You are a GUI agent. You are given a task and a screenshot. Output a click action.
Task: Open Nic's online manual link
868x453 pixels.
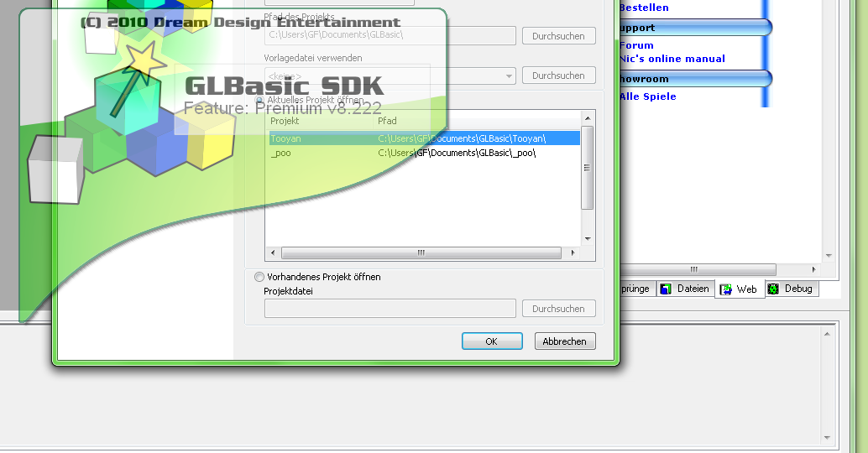(x=672, y=59)
